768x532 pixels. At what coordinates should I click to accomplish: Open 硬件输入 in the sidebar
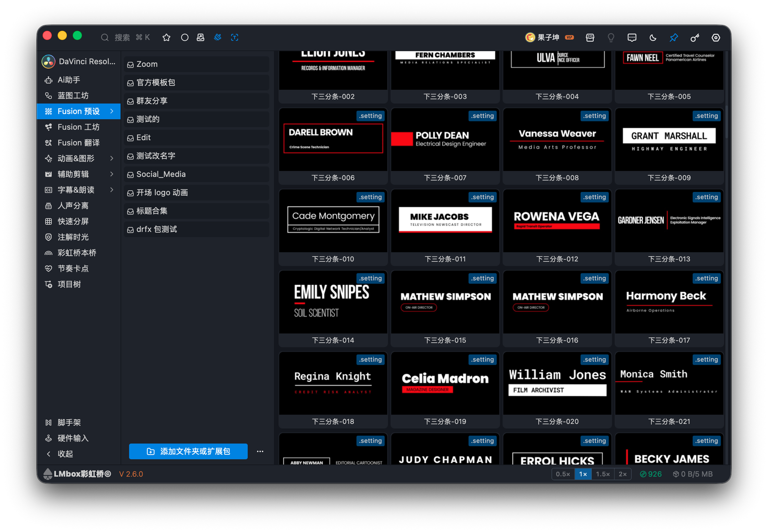[79, 438]
